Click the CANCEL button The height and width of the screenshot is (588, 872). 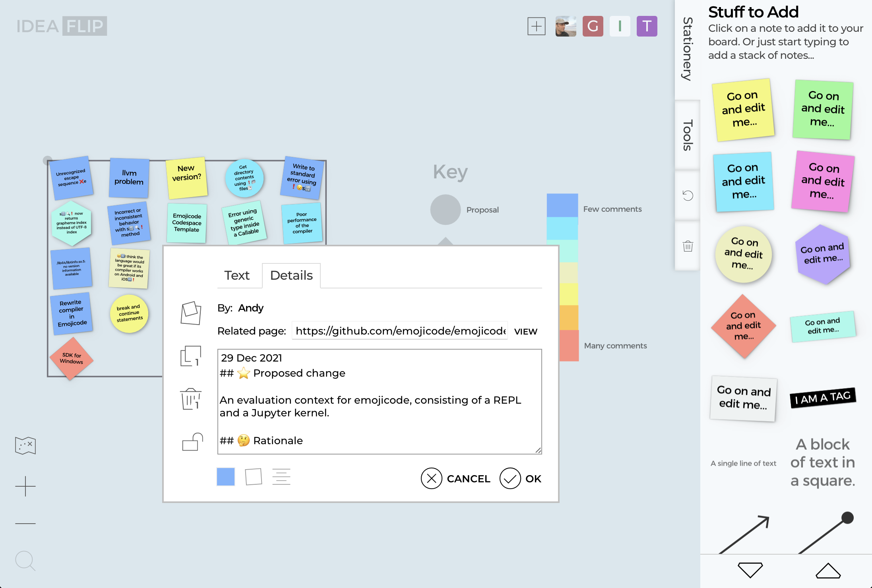coord(455,478)
